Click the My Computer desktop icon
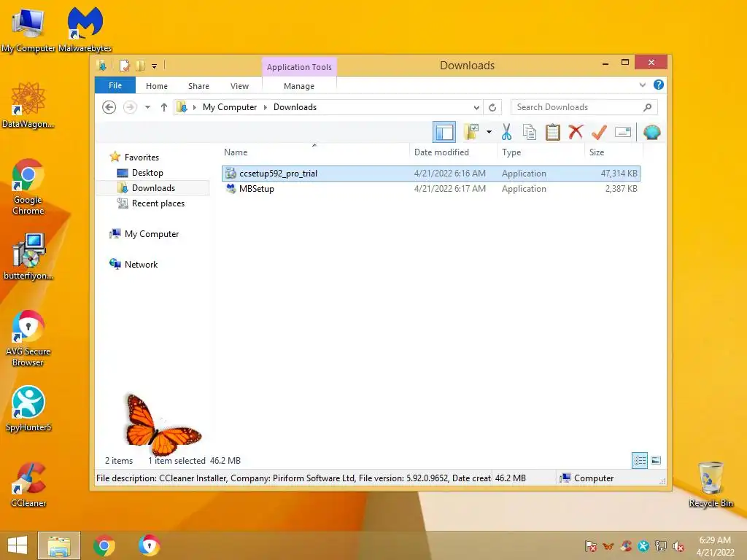747x560 pixels. coord(28,30)
